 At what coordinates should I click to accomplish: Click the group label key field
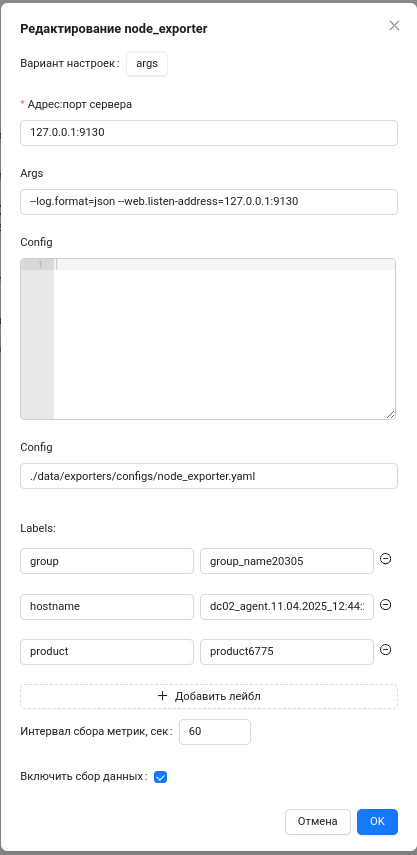point(107,561)
